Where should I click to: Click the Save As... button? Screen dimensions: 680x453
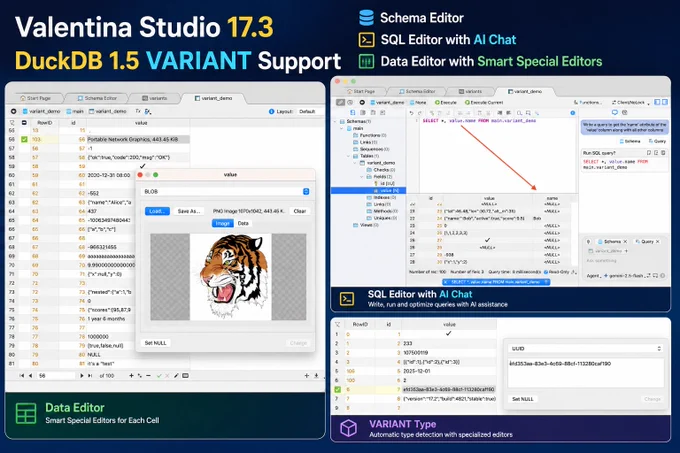click(x=189, y=211)
